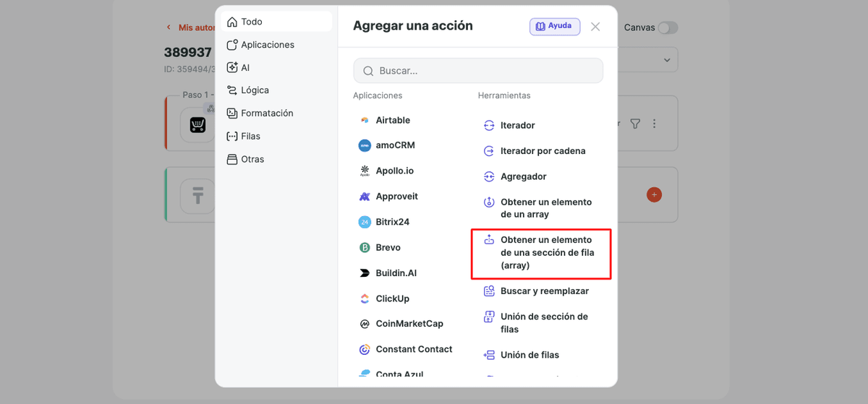Image resolution: width=868 pixels, height=404 pixels.
Task: Click the Ayuda help button
Action: point(555,27)
